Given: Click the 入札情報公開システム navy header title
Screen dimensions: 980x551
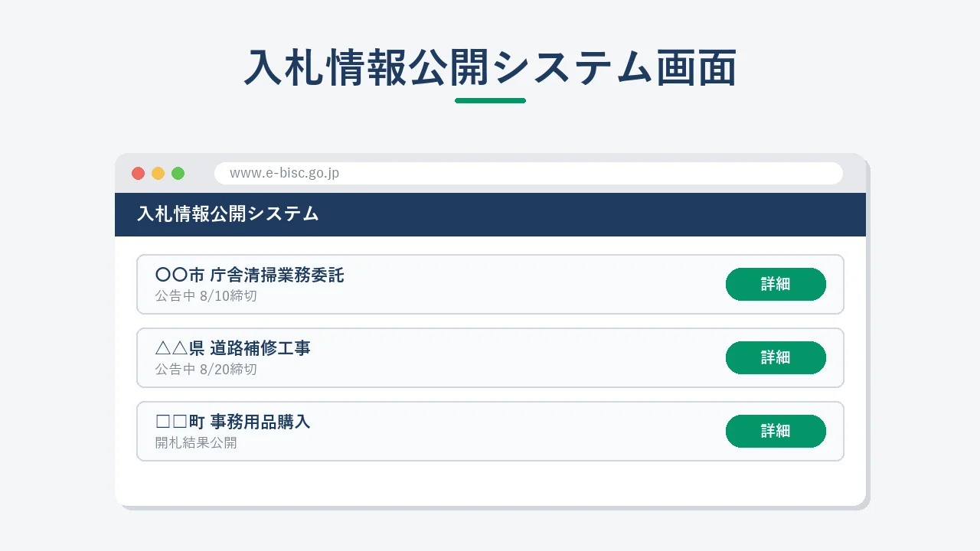Looking at the screenshot, I should coord(228,214).
